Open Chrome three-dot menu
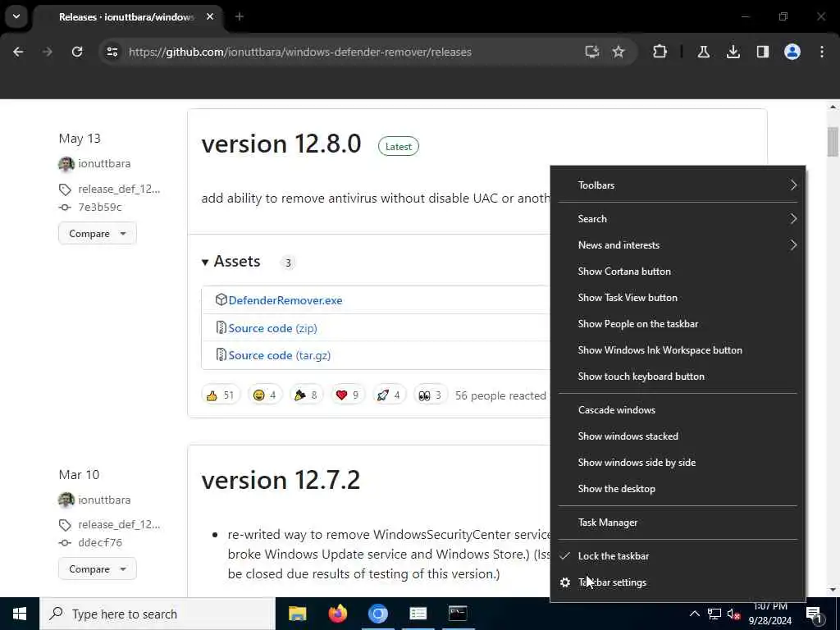This screenshot has height=630, width=840. coord(821,52)
